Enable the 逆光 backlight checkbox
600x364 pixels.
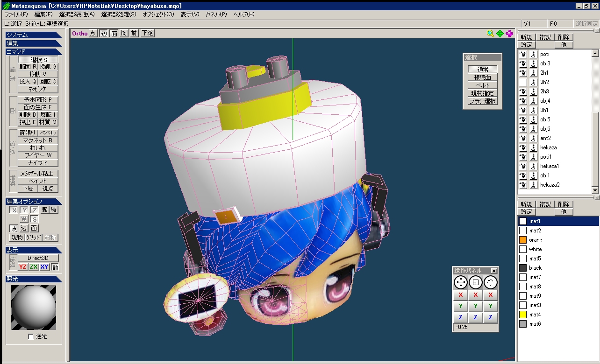31,336
